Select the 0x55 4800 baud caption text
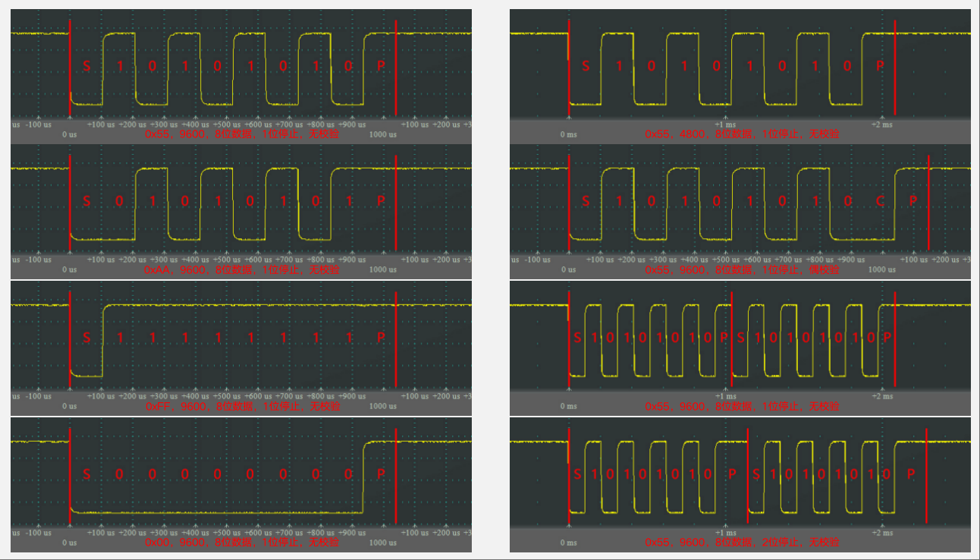This screenshot has width=980, height=560. [x=742, y=134]
